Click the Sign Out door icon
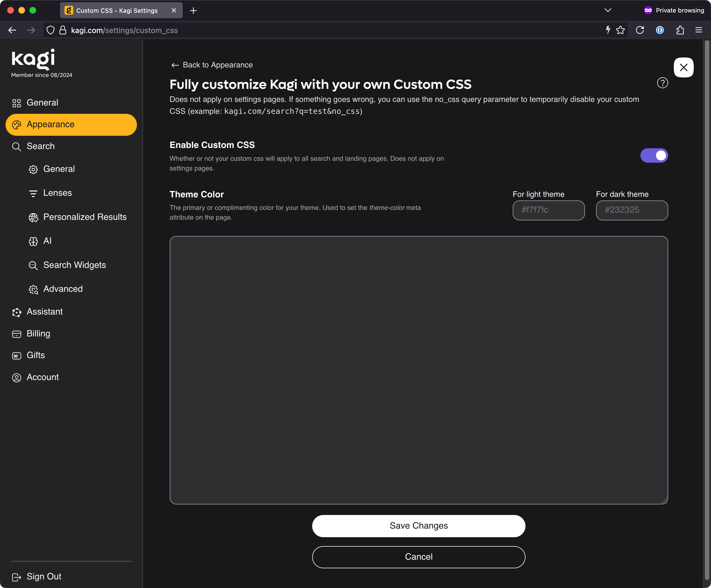 tap(17, 577)
